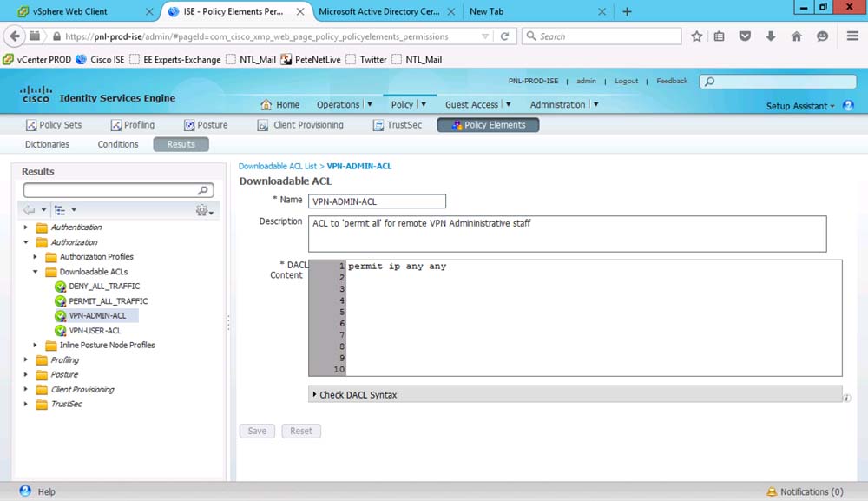The width and height of the screenshot is (868, 501).
Task: Open the Setup Assistant dropdown
Action: [800, 106]
